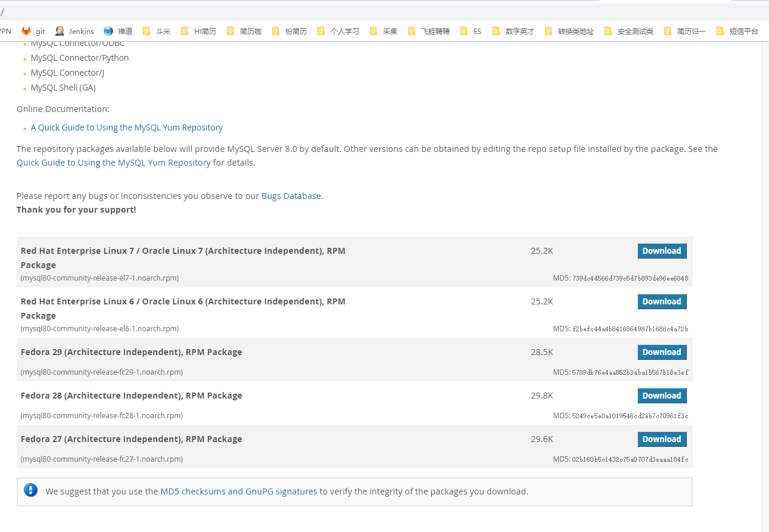769x532 pixels.
Task: Open the MySQL Connector/J link
Action: click(67, 73)
